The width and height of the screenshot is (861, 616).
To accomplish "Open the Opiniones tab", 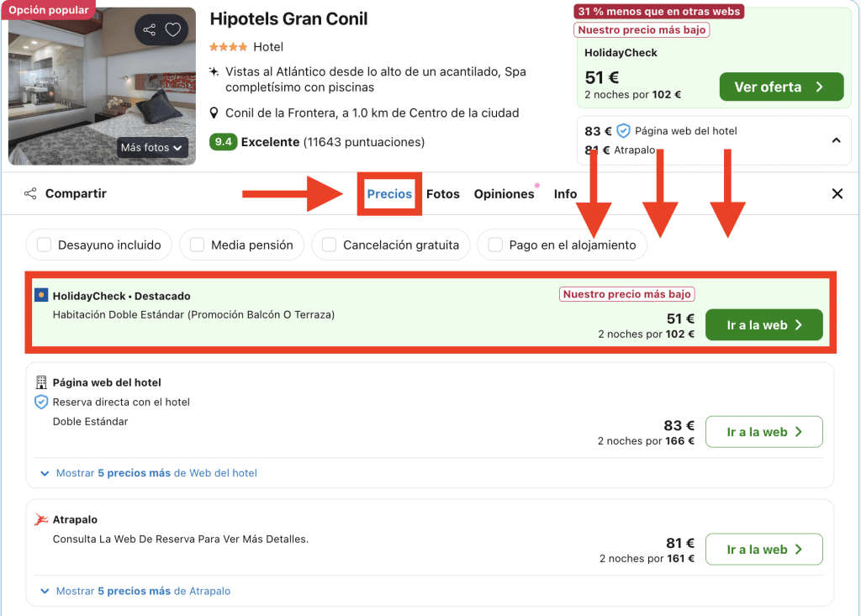I will click(504, 194).
